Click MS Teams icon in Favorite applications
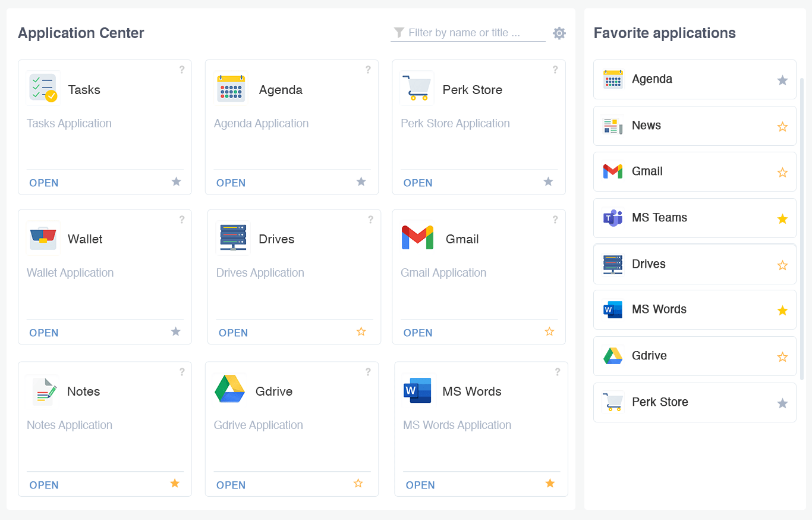This screenshot has height=520, width=812. [x=613, y=218]
